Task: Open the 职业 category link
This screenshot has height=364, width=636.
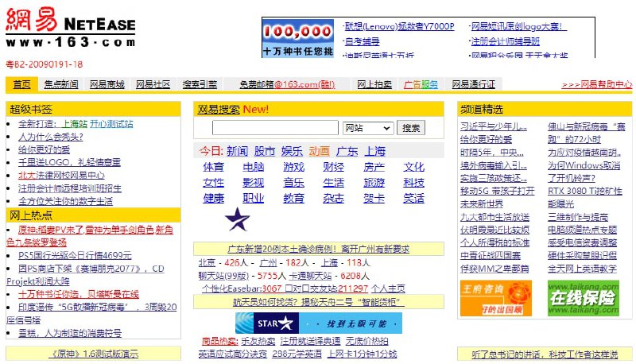Action: (x=254, y=198)
